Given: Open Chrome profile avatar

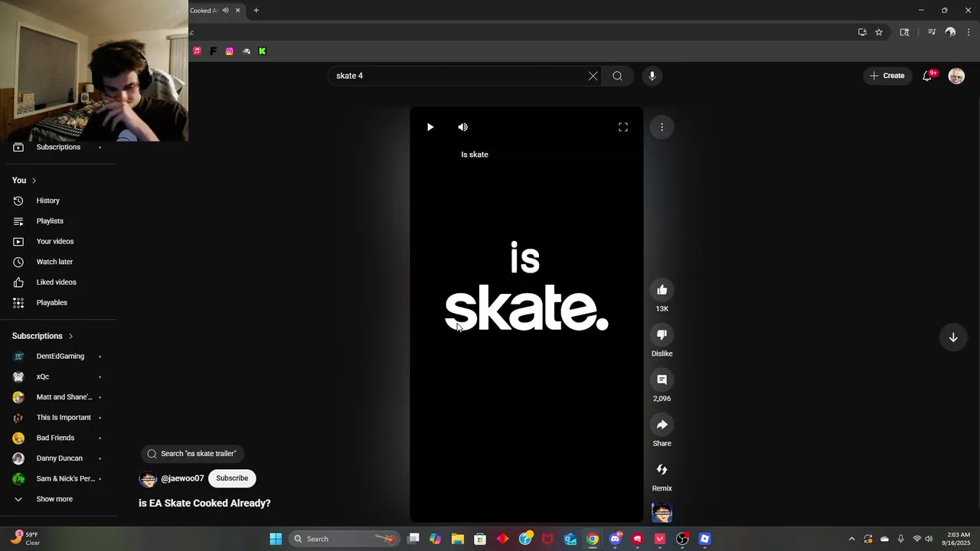Looking at the screenshot, I should pyautogui.click(x=950, y=32).
